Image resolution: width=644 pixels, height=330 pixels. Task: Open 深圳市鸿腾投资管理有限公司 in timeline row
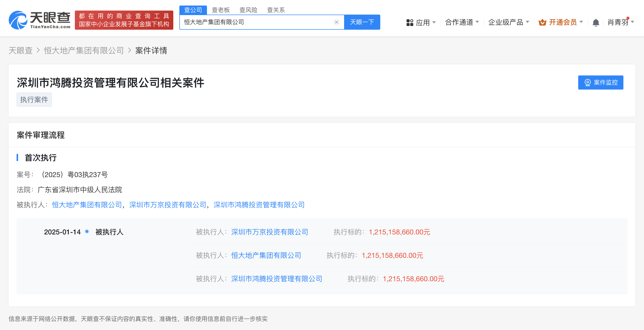pyautogui.click(x=277, y=279)
